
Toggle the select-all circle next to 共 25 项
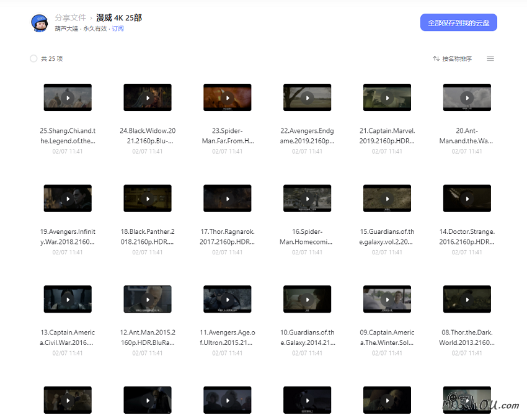point(33,58)
